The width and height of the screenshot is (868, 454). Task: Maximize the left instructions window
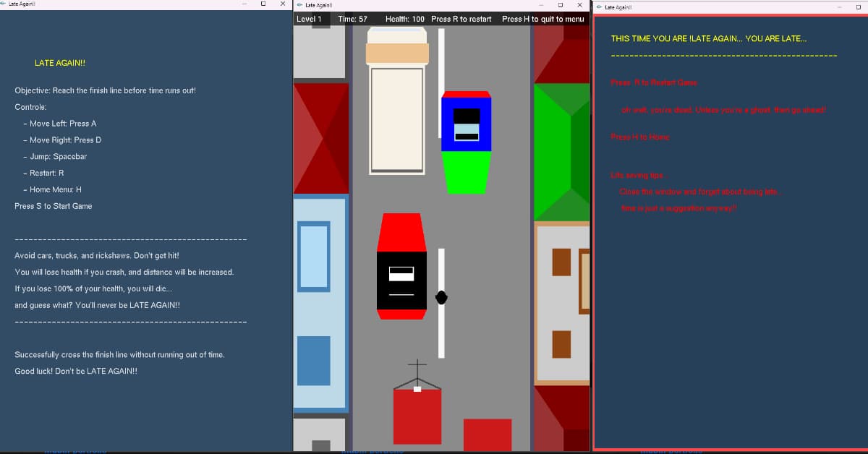point(263,4)
